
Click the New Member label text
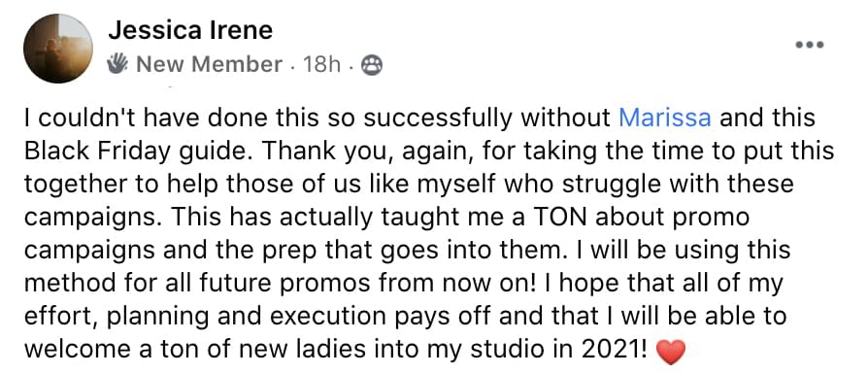click(x=209, y=65)
